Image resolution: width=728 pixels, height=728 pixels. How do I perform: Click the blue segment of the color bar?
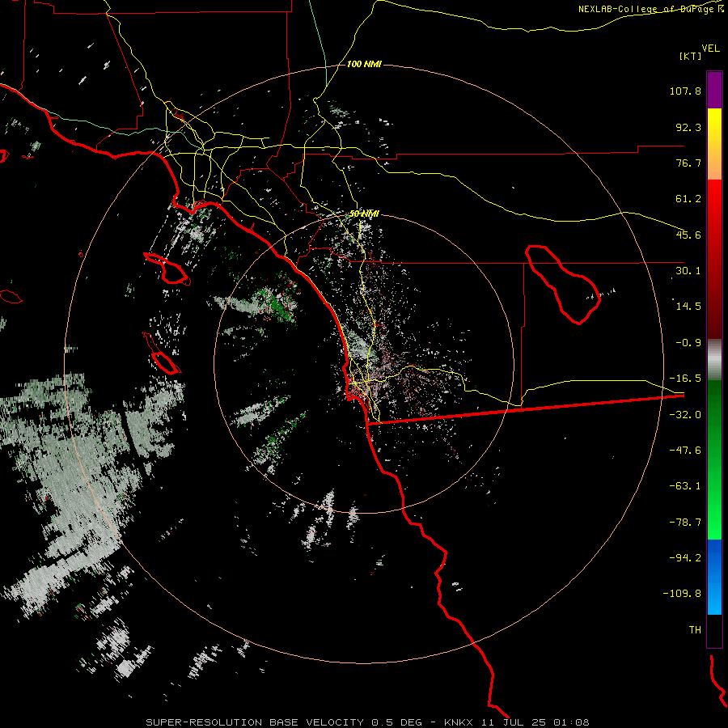(x=714, y=577)
